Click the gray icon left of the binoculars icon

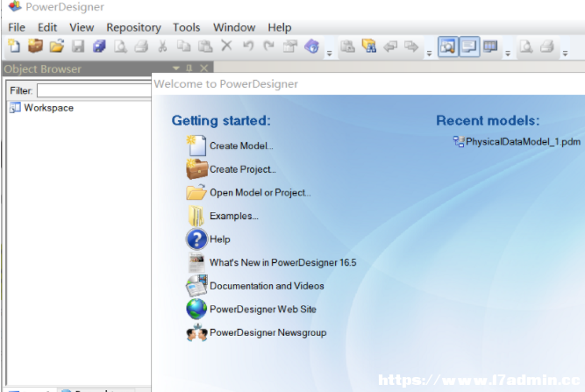347,46
